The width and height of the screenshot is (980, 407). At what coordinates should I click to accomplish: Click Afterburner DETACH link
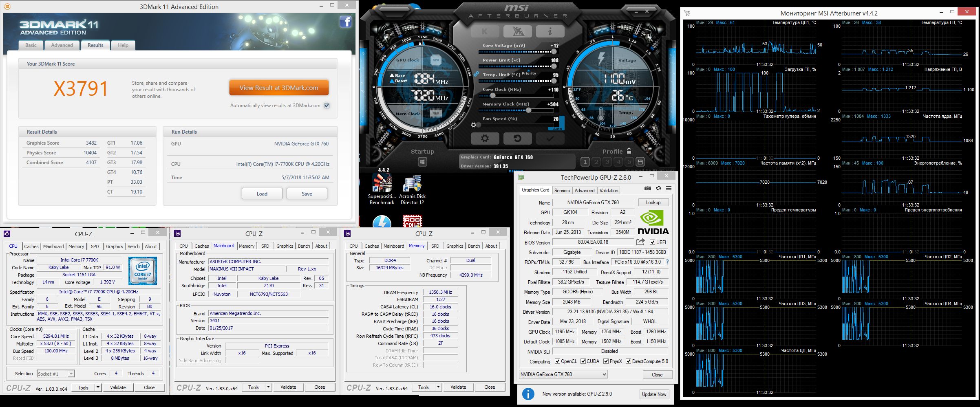point(516,171)
